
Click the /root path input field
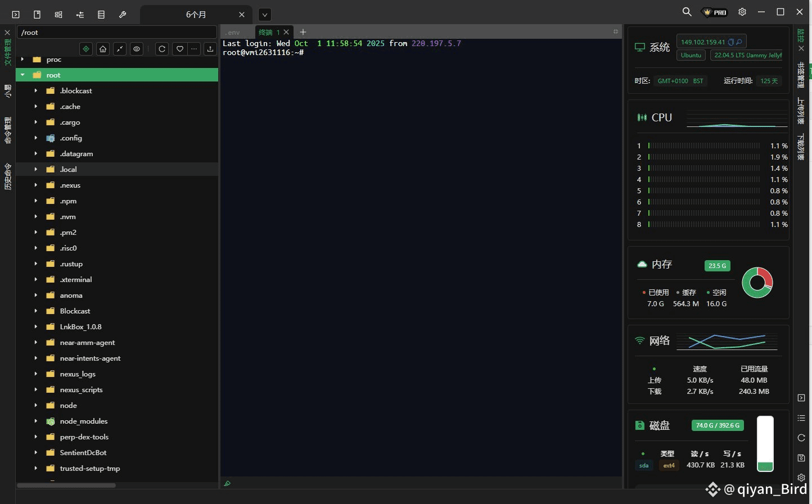[116, 33]
